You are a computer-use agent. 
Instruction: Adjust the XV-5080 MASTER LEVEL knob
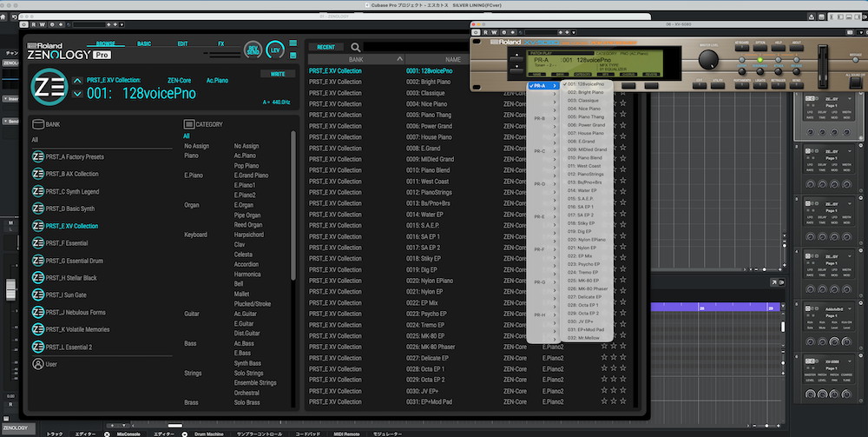coord(707,59)
